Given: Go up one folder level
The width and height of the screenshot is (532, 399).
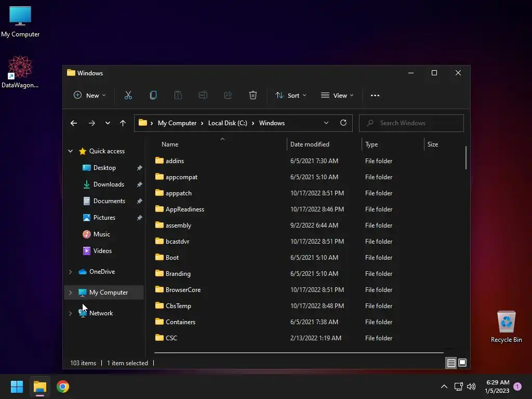Looking at the screenshot, I should tap(123, 123).
